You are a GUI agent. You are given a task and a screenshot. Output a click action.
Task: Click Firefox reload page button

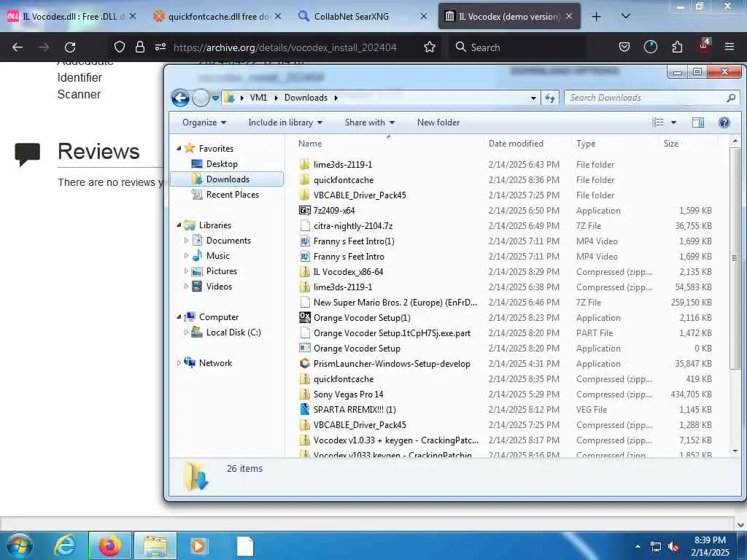coord(70,47)
